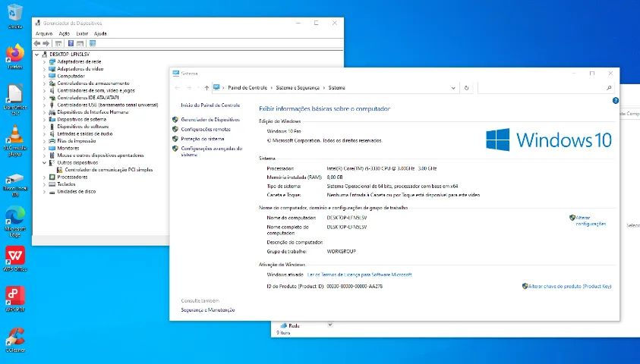This screenshot has height=364, width=640.
Task: Click the up-arrow navigation icon in System window
Action: tap(207, 88)
